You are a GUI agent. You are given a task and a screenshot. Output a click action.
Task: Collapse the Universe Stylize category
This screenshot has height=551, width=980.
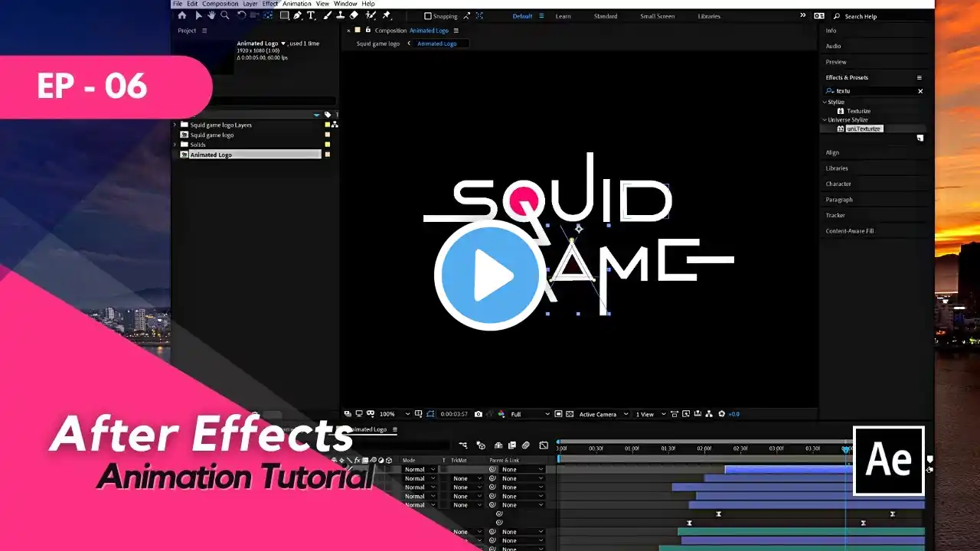825,120
